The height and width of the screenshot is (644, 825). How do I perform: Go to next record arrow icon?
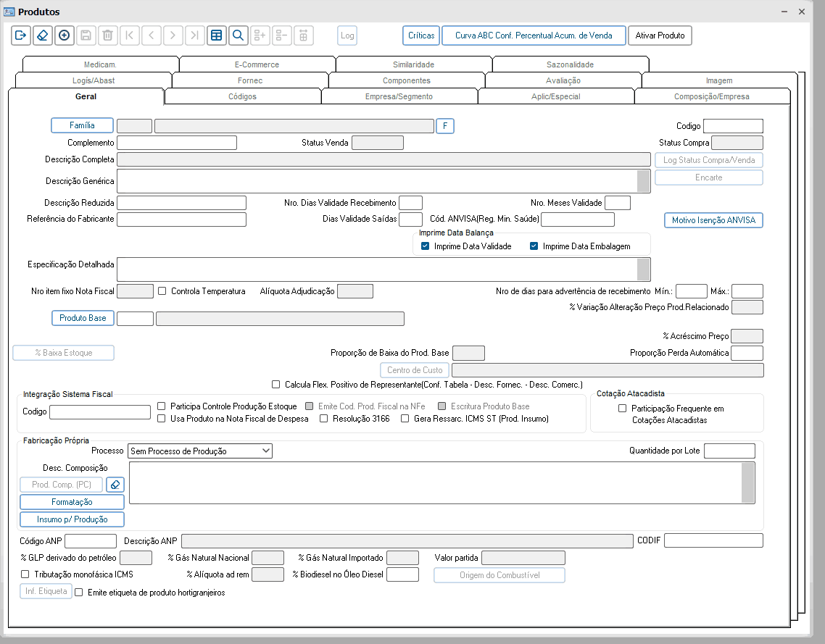(x=173, y=35)
